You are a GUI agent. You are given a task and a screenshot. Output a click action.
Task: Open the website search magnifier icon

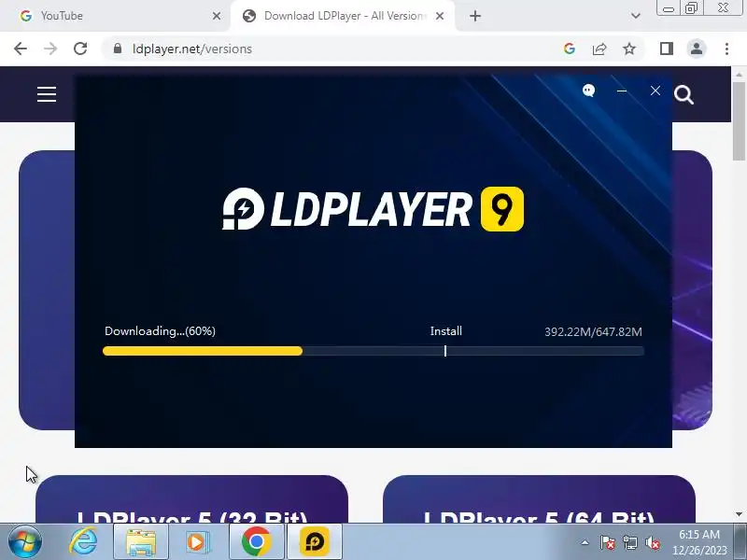point(684,95)
